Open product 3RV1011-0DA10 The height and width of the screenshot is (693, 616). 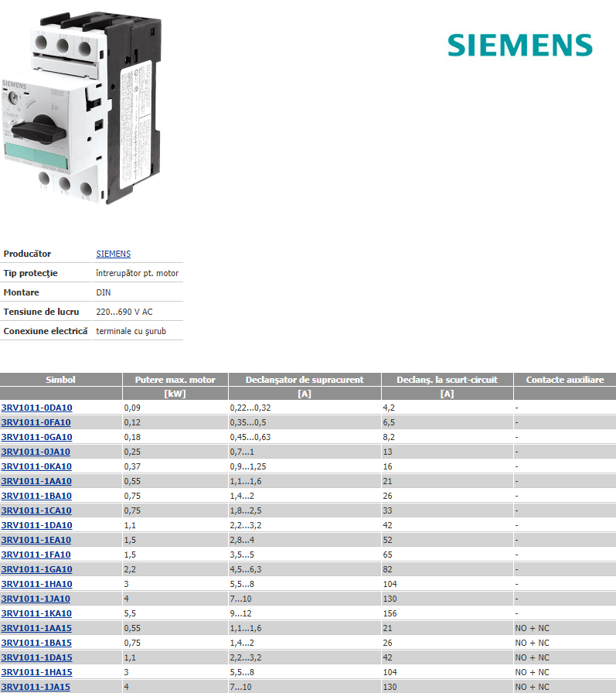[x=36, y=408]
